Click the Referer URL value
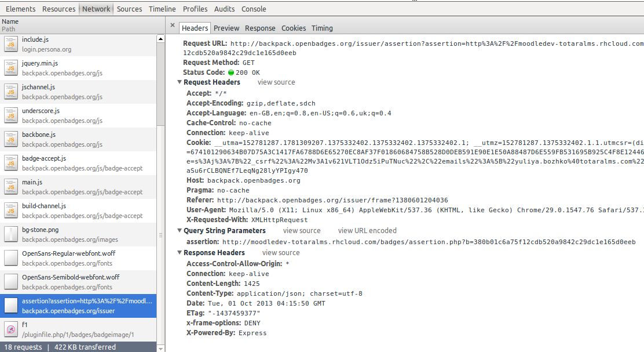The width and height of the screenshot is (644, 352). [x=332, y=200]
